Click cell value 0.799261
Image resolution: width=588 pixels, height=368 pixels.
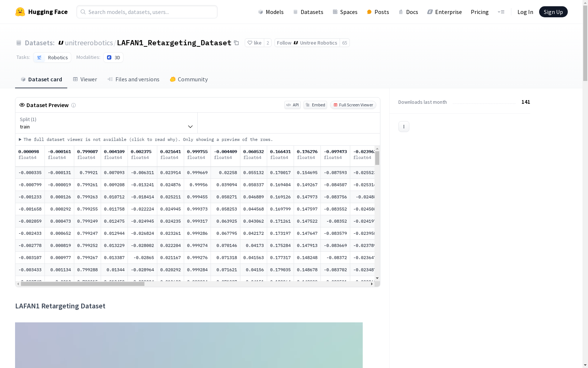click(87, 185)
